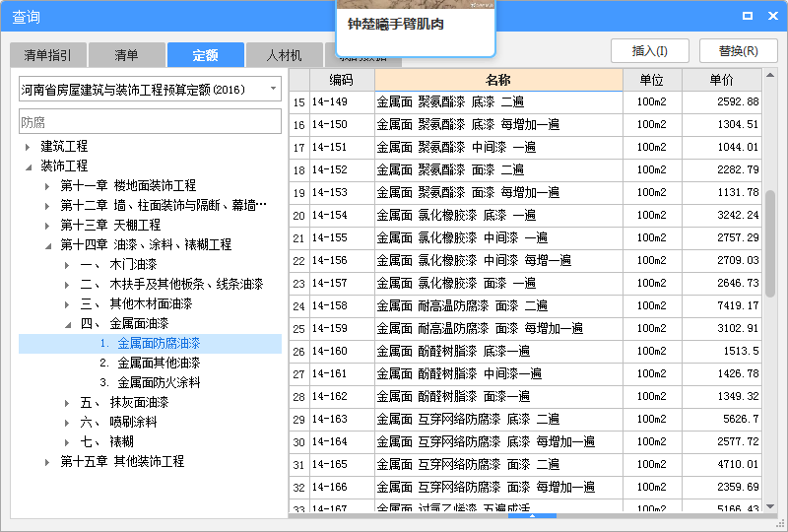Select 聚氨酯漆 面漆 二遍 row name
788x532 pixels.
pyautogui.click(x=450, y=169)
